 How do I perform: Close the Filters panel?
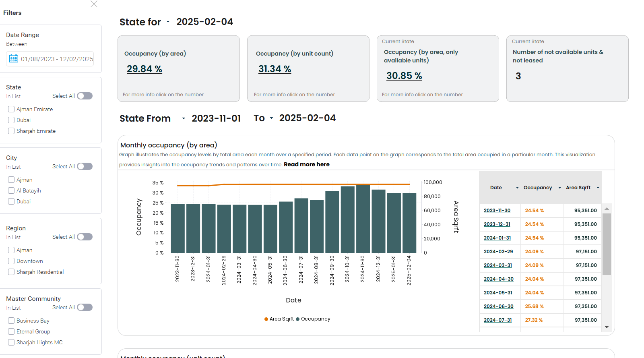(94, 4)
